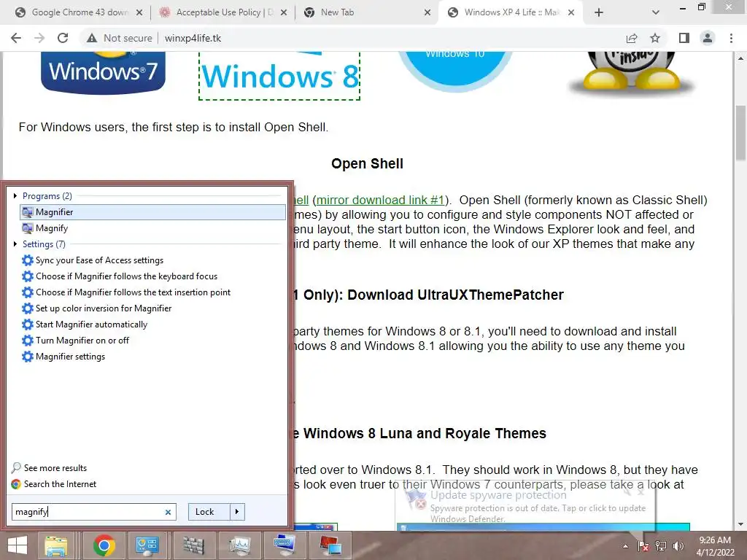This screenshot has width=747, height=560.
Task: Toggle Chrome side panel
Action: click(x=684, y=38)
